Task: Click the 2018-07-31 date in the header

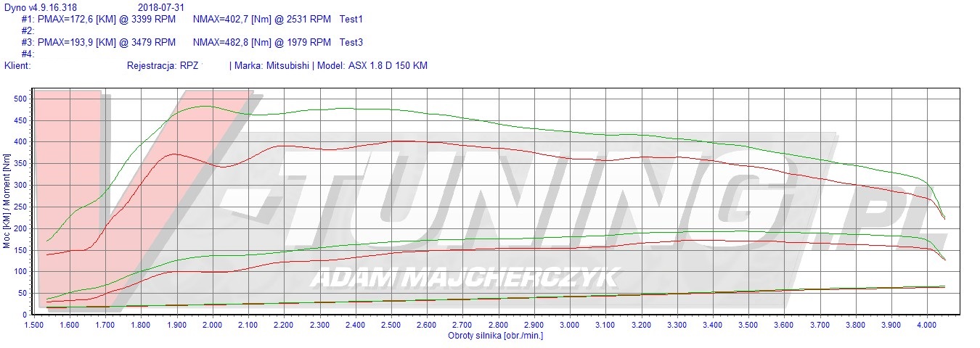Action: click(x=166, y=8)
